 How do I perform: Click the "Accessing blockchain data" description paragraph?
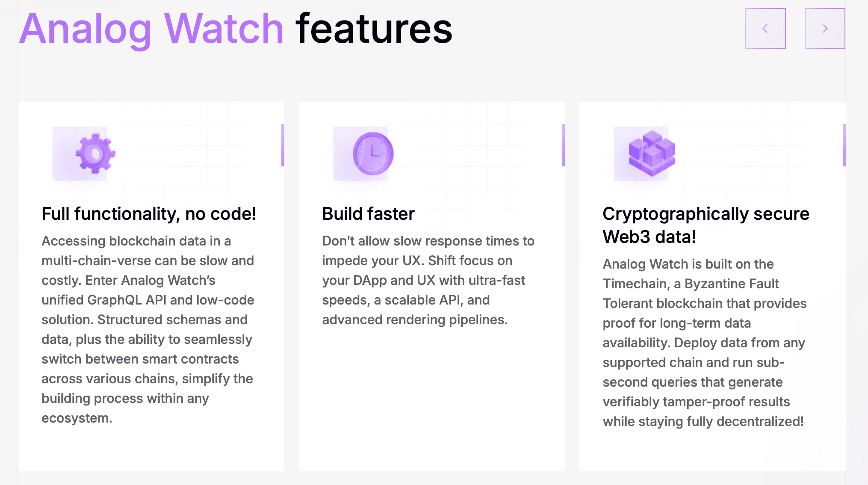[148, 329]
